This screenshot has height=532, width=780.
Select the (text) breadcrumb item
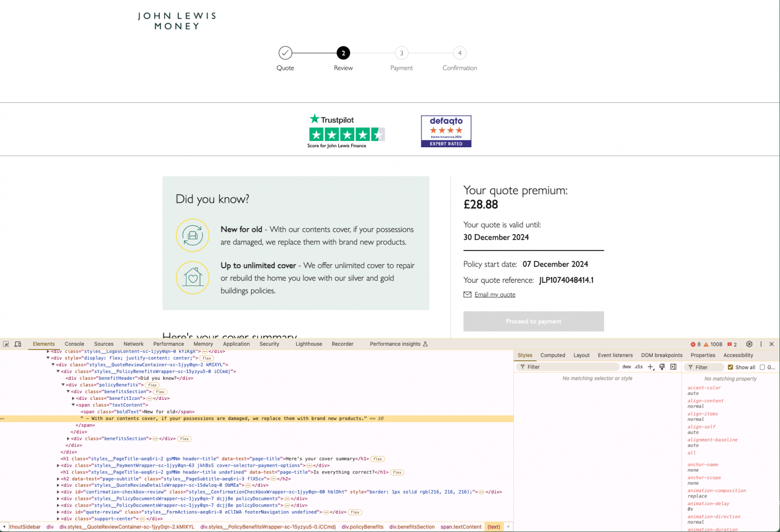click(x=494, y=527)
